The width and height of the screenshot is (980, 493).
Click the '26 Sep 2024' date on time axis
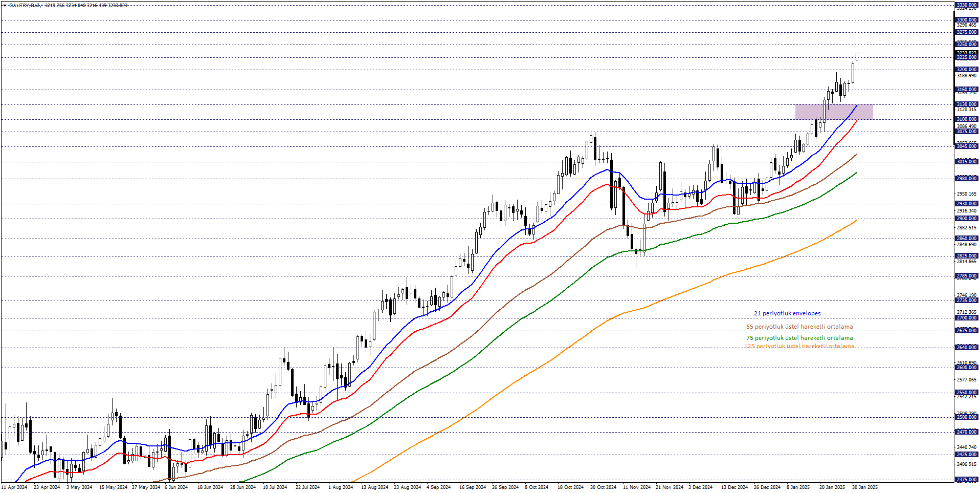click(505, 487)
